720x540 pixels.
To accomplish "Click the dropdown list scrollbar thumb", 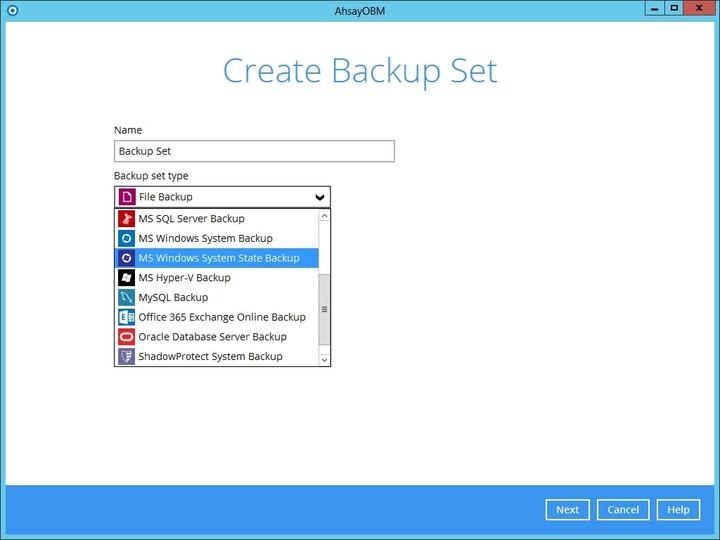I will pos(324,308).
